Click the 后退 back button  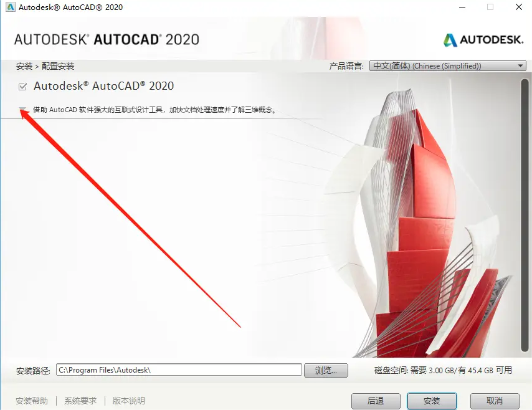pyautogui.click(x=376, y=401)
